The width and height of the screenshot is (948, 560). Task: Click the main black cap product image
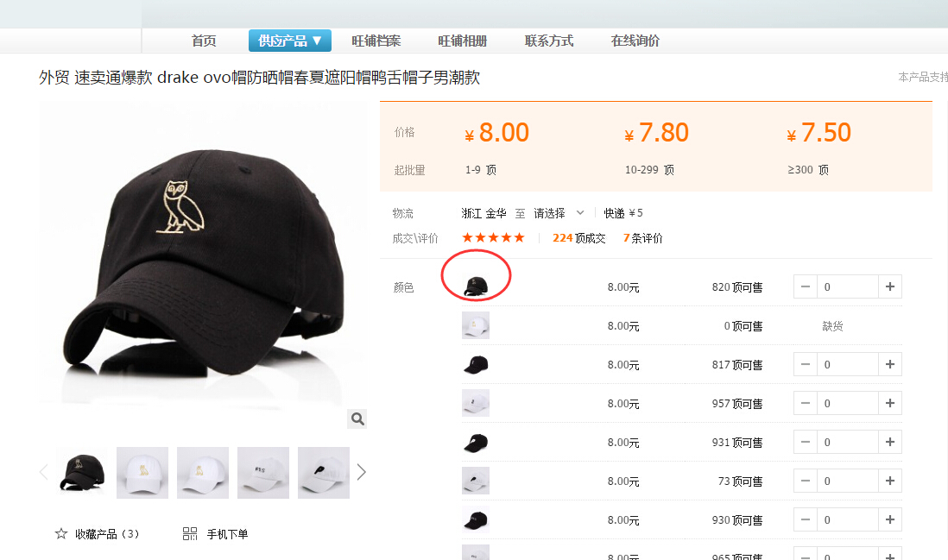(203, 266)
